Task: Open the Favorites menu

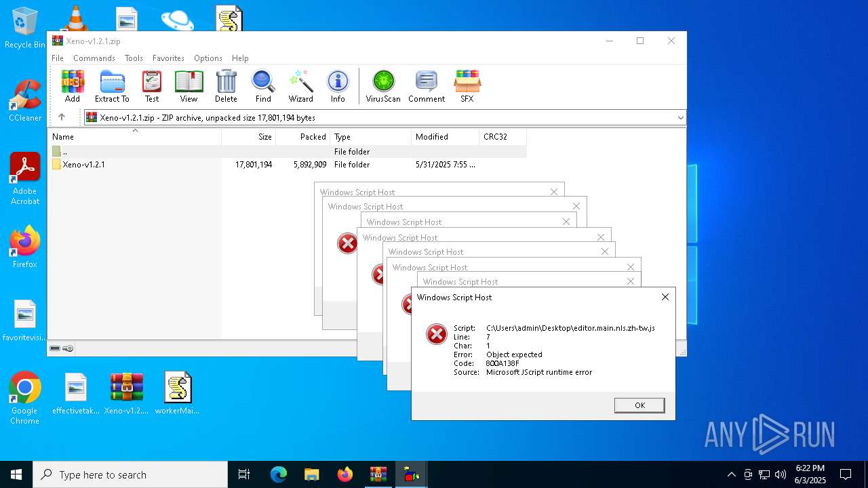Action: pyautogui.click(x=168, y=58)
